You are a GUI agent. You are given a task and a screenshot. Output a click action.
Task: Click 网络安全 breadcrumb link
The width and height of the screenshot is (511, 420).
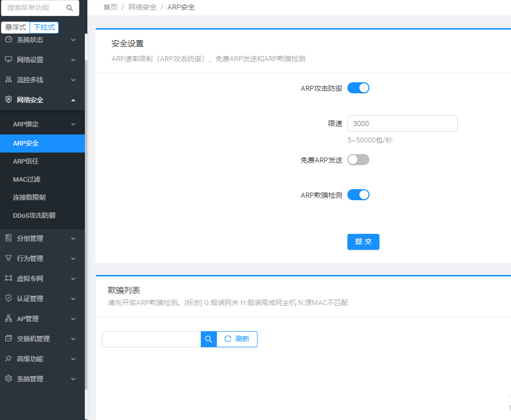[x=143, y=7]
